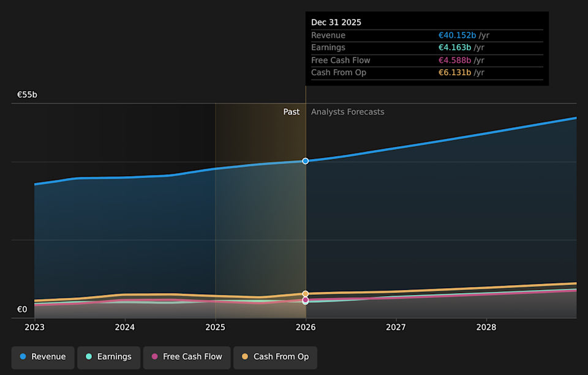Select the orange Cash From Op data point marker
The height and width of the screenshot is (375, 588).
click(x=306, y=294)
